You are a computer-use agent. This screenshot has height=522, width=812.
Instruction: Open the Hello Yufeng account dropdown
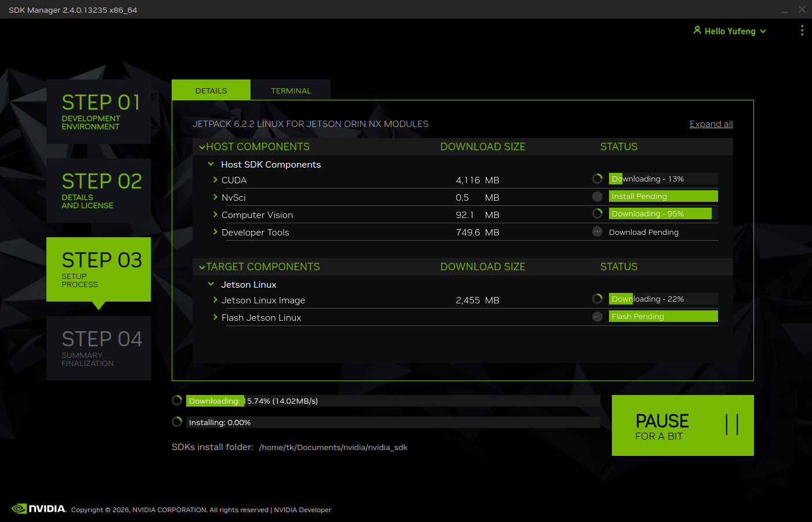[730, 31]
